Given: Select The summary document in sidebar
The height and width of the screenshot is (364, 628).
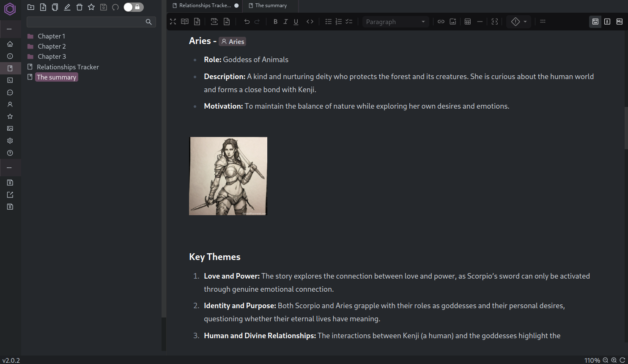Looking at the screenshot, I should [x=56, y=77].
